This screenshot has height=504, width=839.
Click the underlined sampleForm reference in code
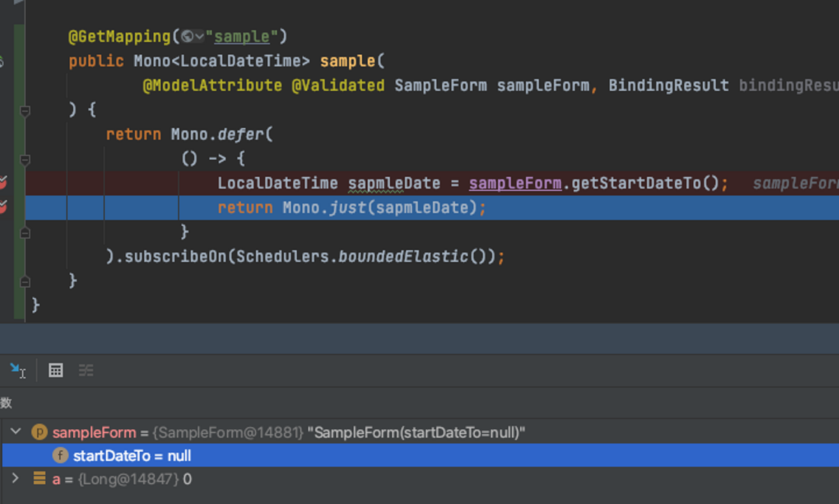(x=514, y=183)
